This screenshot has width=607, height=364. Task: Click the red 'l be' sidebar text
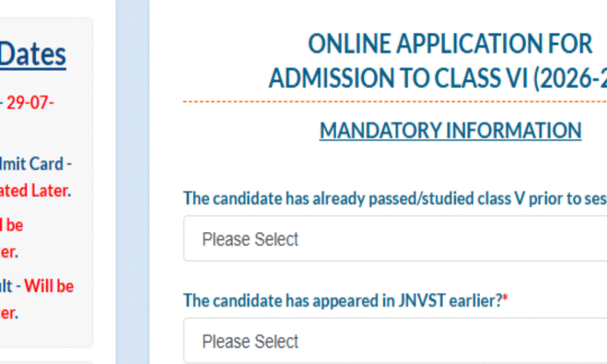click(12, 225)
